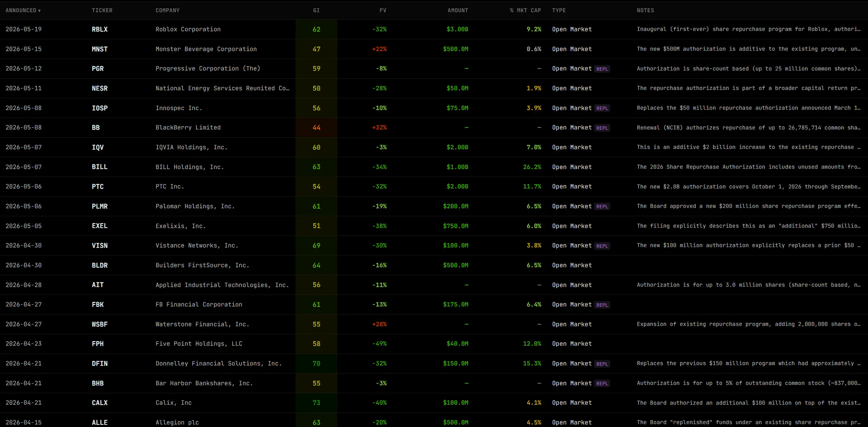Click the REPL badge in the BHB row
The width and height of the screenshot is (868, 427).
click(x=602, y=383)
